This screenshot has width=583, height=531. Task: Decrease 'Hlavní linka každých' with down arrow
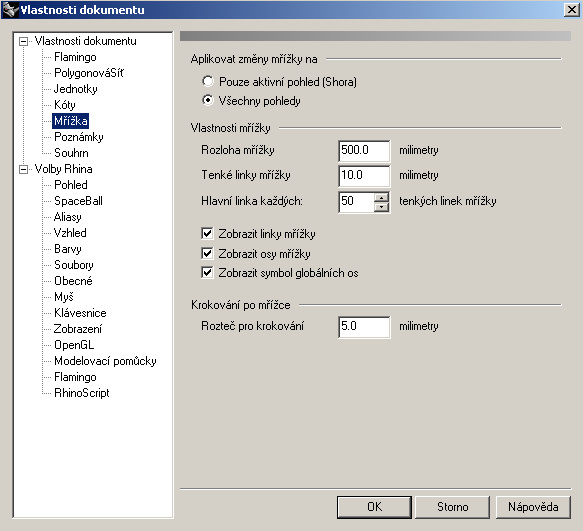coord(381,207)
